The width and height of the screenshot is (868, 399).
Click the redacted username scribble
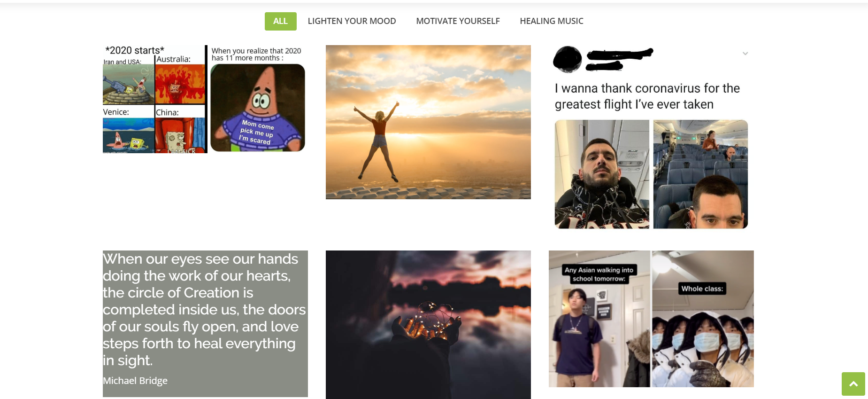619,60
